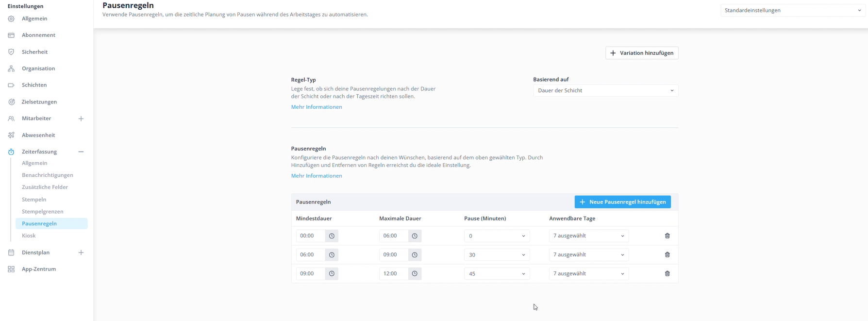Open Anwendbare Tage dropdown in 30-minute row
Screen dimensions: 868x321
589,254
